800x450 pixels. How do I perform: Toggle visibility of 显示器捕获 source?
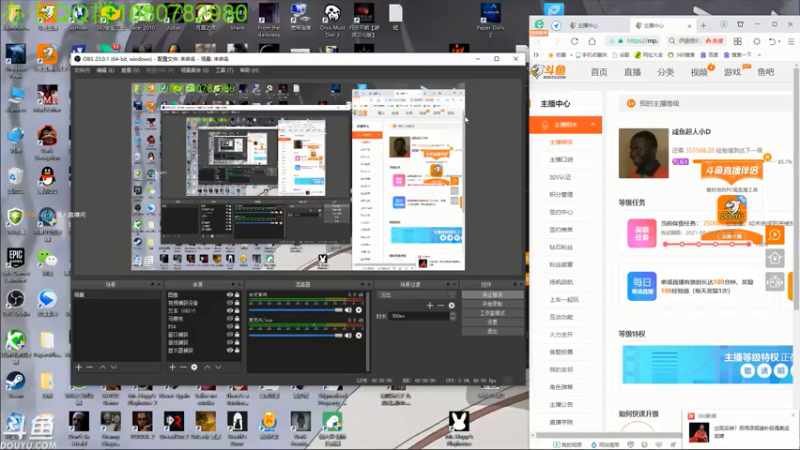click(x=230, y=351)
